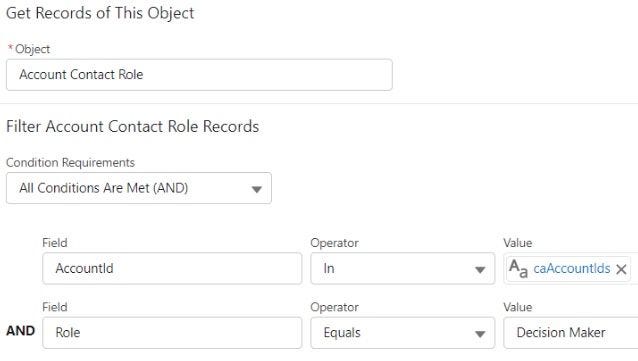Screen dimensions: 638x361
Task: Select the AccountId field input
Action: (x=172, y=269)
